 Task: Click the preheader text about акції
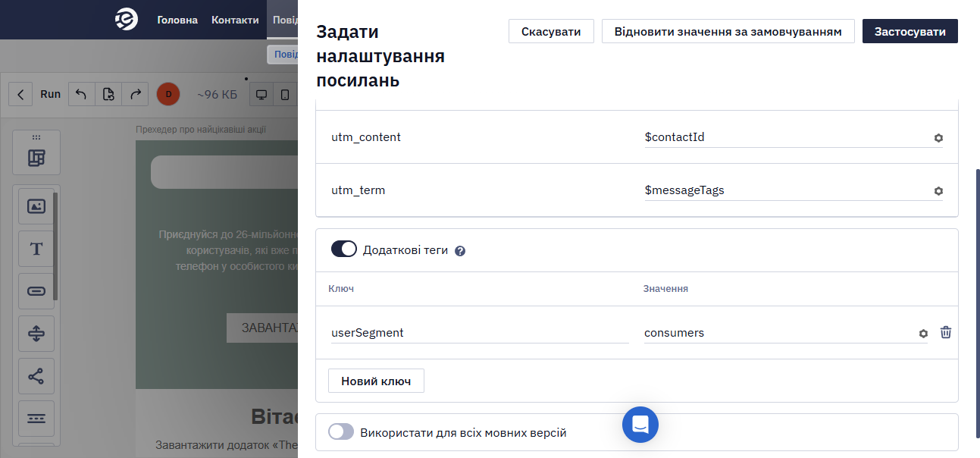click(201, 130)
